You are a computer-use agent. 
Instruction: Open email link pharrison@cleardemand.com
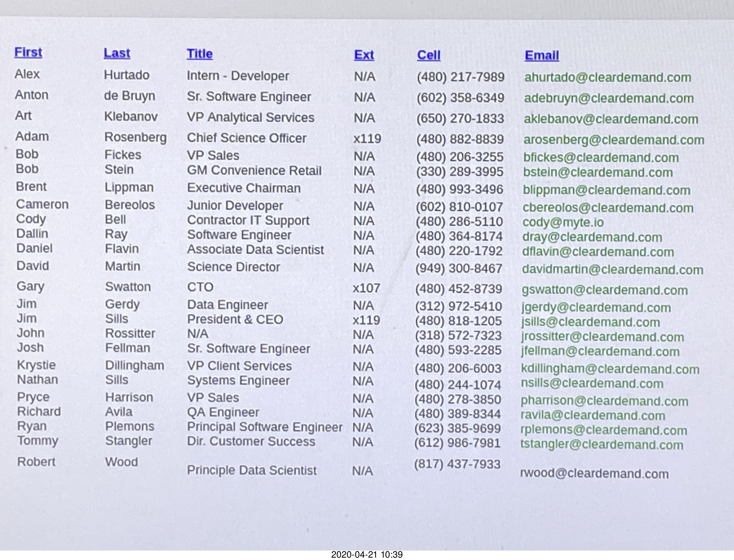[604, 401]
